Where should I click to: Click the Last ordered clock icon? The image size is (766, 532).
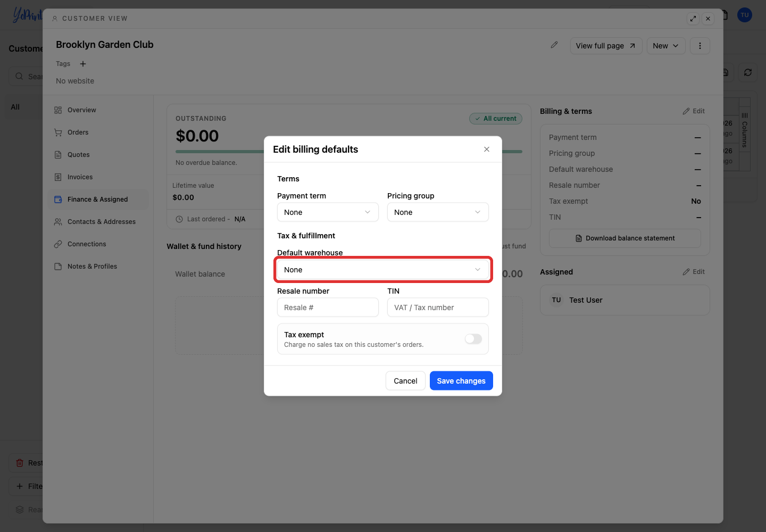point(179,219)
